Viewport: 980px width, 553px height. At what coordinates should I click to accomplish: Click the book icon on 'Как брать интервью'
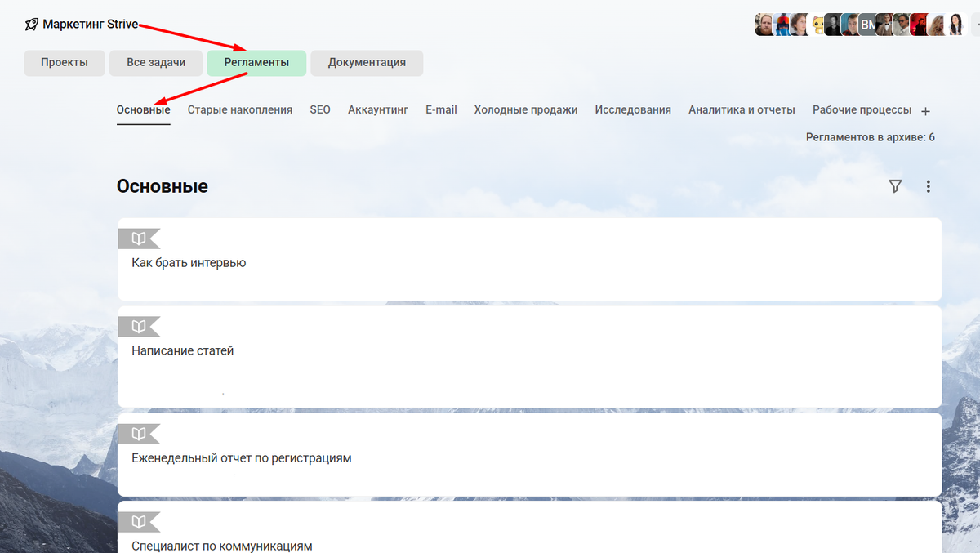pyautogui.click(x=138, y=238)
